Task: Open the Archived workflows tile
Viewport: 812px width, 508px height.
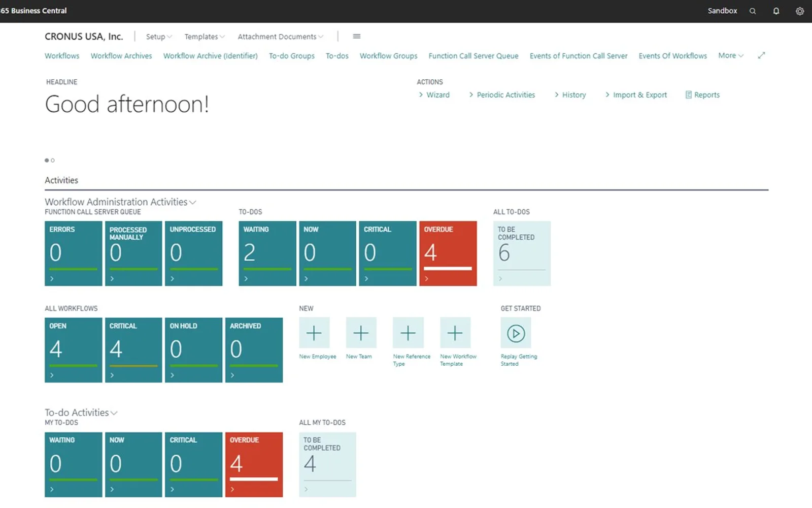Action: (x=254, y=350)
